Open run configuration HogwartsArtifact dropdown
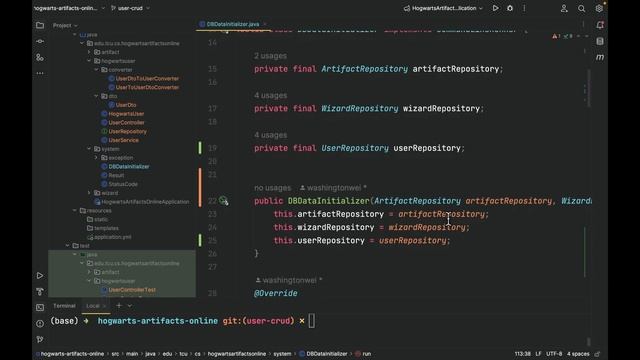 (443, 8)
